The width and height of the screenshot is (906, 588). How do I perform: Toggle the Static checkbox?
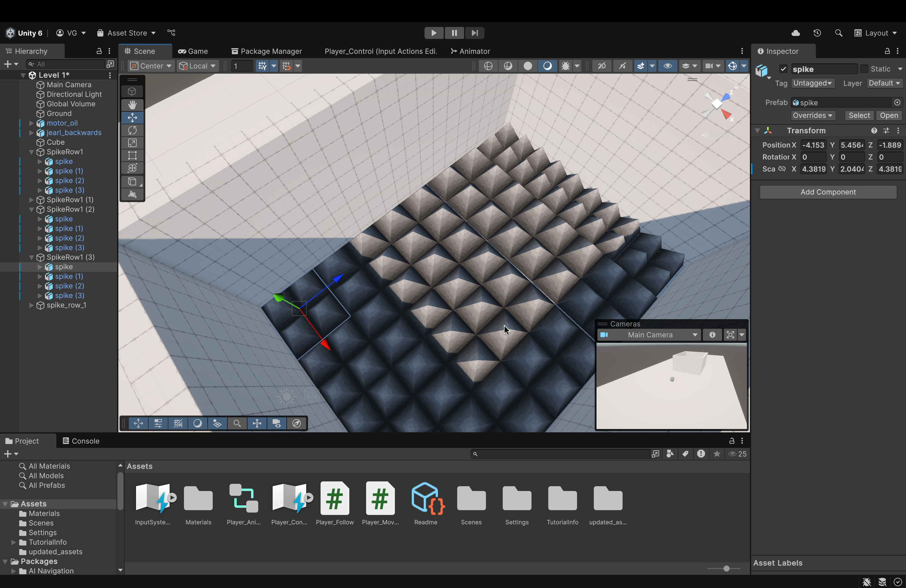pos(864,69)
